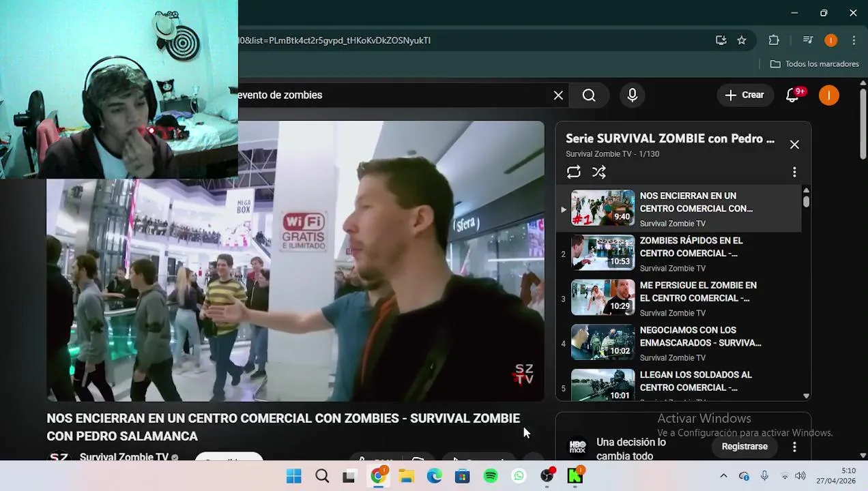
Task: Open YouTube notifications bell
Action: (793, 95)
